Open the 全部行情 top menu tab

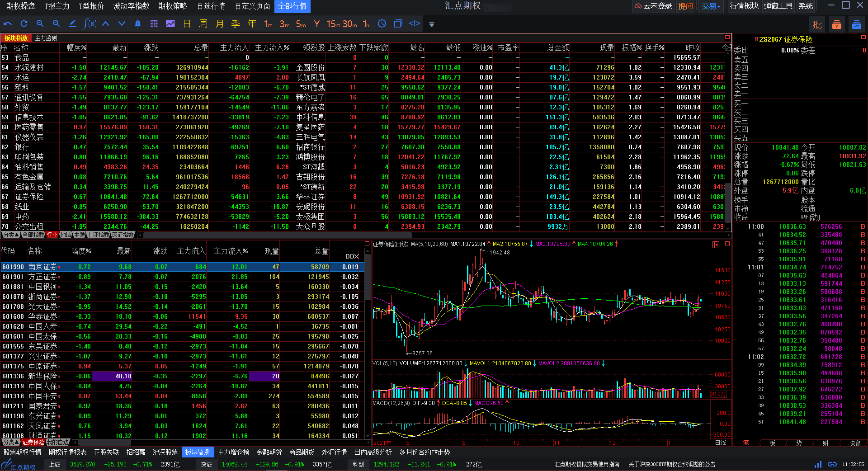[292, 6]
